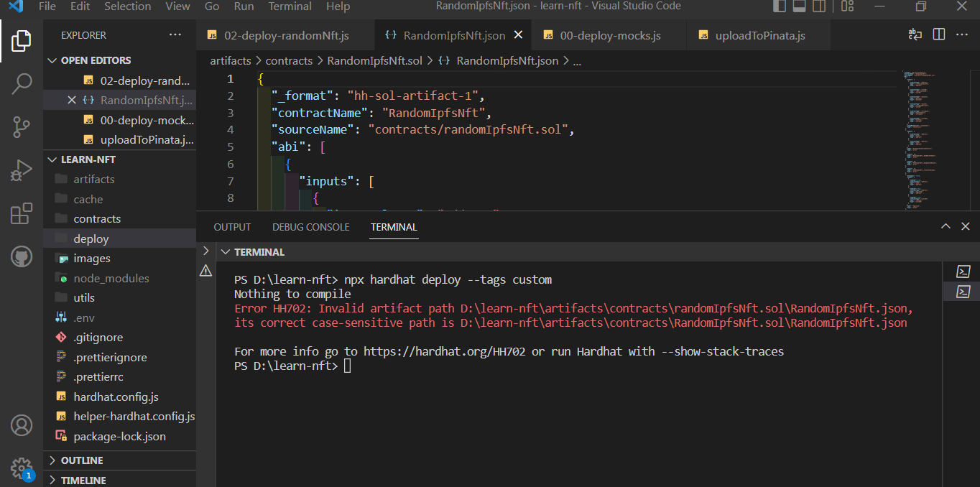Switch to the OUTPUT panel tab
This screenshot has width=980, height=487.
click(232, 227)
